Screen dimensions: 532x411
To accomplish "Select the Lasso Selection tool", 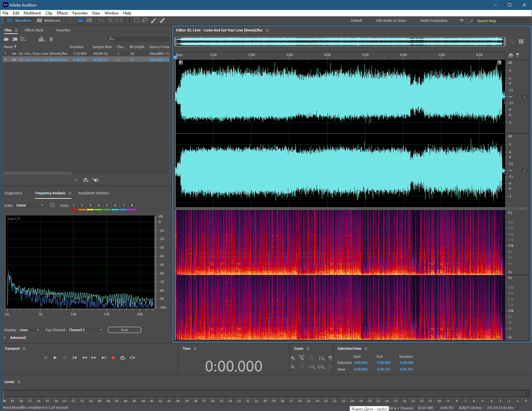I will (x=145, y=20).
